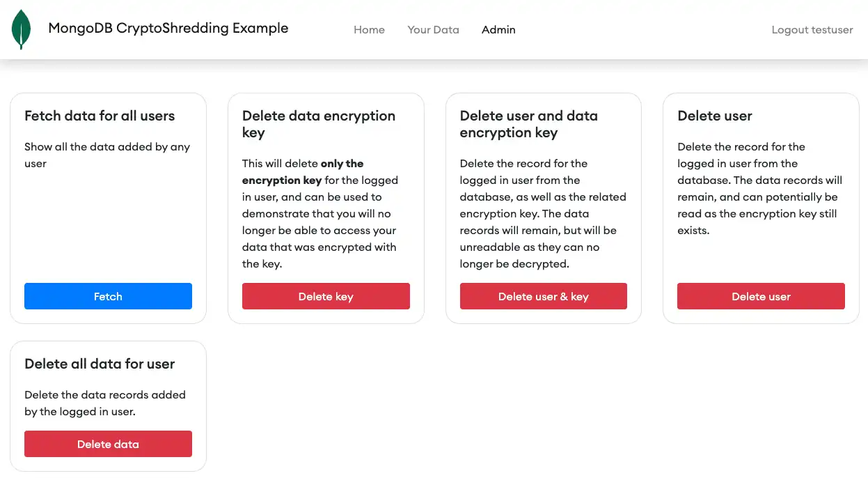Click the description under Fetch data for all users
The image size is (868, 478).
click(107, 155)
